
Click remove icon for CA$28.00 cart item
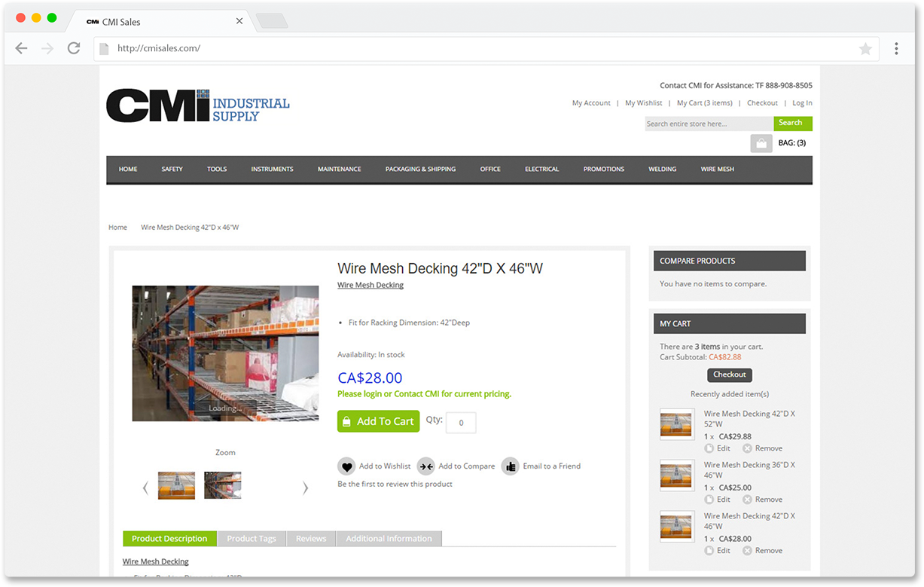(747, 551)
